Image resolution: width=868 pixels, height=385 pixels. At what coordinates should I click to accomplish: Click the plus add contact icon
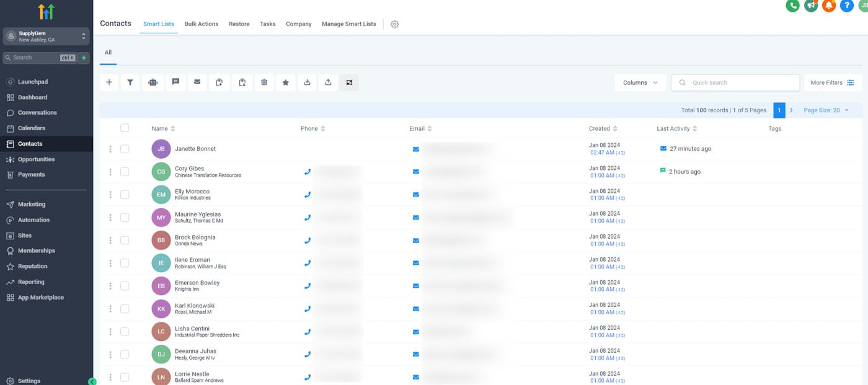click(x=109, y=82)
